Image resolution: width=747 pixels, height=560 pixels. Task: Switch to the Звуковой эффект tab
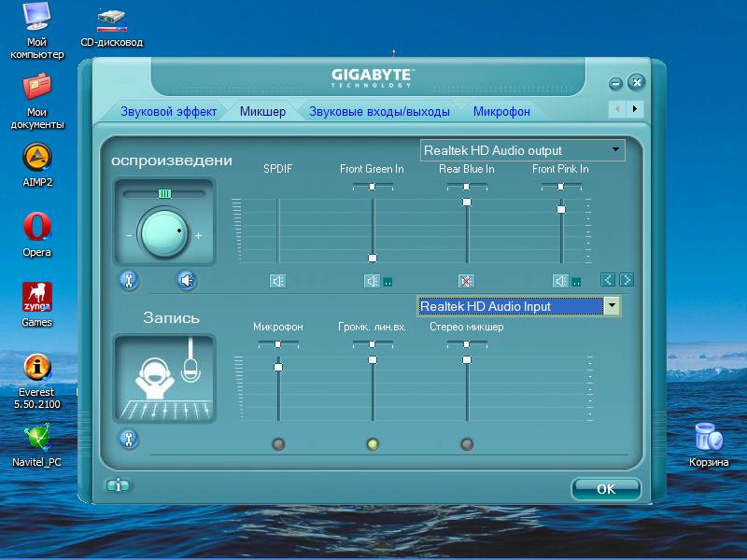[168, 111]
